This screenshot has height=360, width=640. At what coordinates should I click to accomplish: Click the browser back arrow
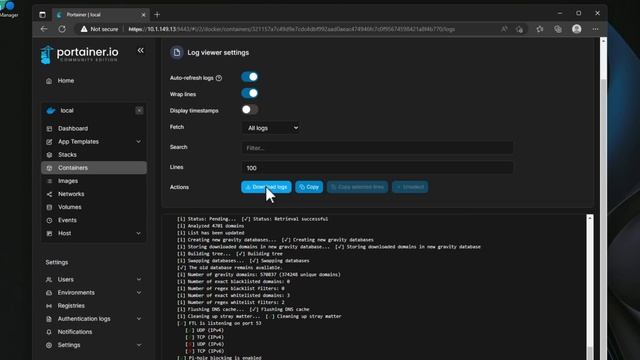pyautogui.click(x=44, y=29)
